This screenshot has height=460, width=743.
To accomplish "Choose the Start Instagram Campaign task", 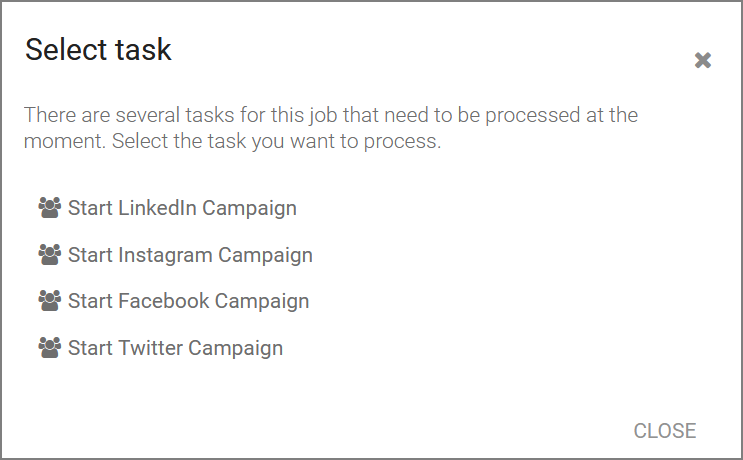I will pos(175,255).
